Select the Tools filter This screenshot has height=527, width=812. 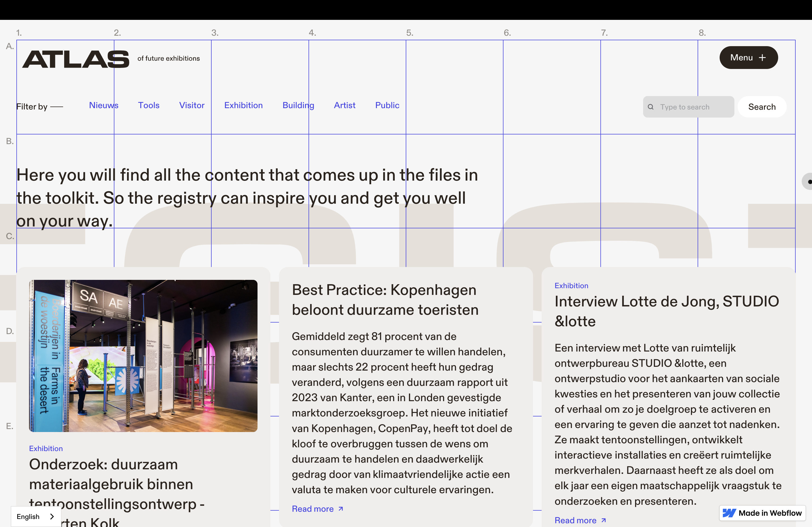click(x=148, y=105)
